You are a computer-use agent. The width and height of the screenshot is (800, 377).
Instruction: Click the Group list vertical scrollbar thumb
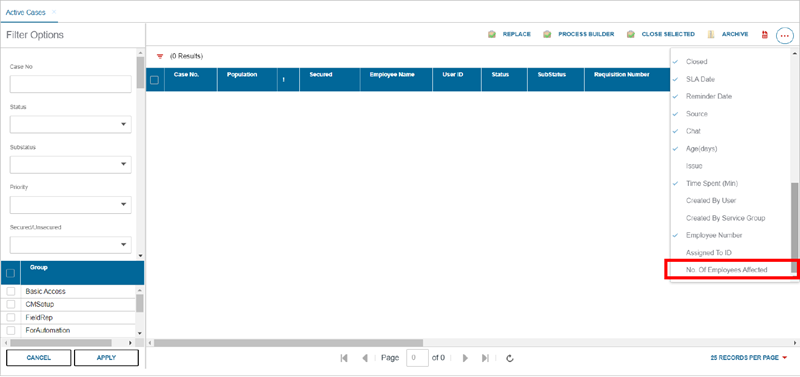pos(140,303)
